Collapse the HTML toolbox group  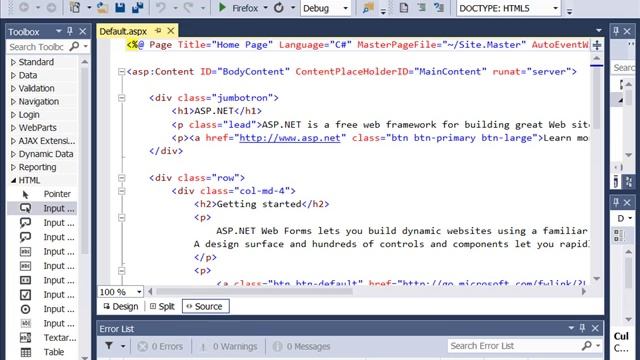click(x=13, y=180)
